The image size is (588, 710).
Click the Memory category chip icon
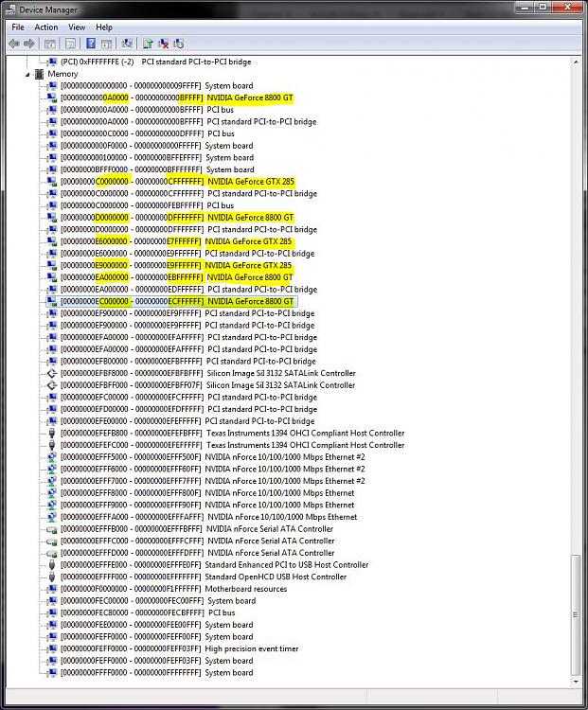(x=40, y=74)
